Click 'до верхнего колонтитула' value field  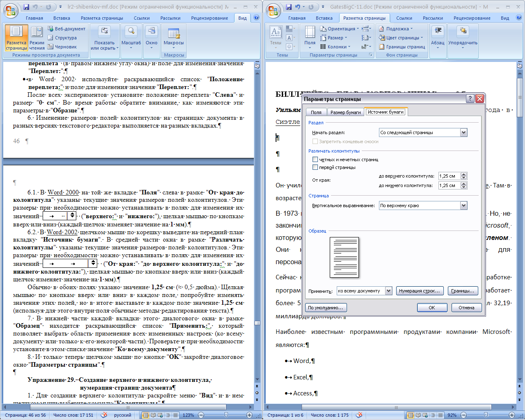[449, 176]
